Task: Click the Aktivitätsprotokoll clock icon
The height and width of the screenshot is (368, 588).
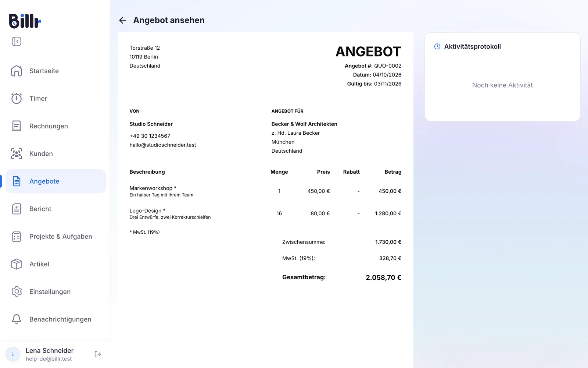Action: tap(437, 47)
